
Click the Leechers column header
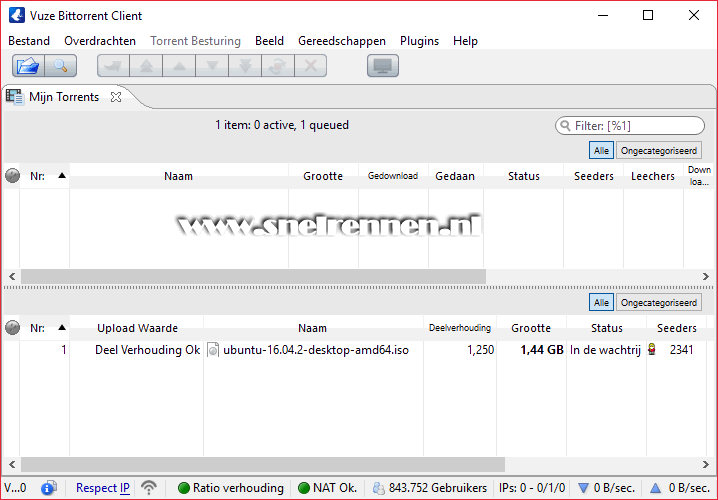click(x=653, y=176)
